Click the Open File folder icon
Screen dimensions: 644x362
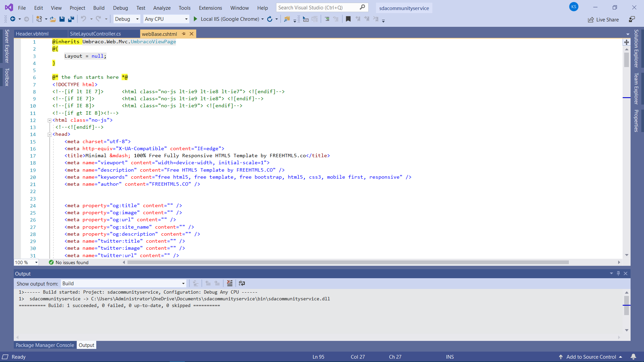click(53, 19)
